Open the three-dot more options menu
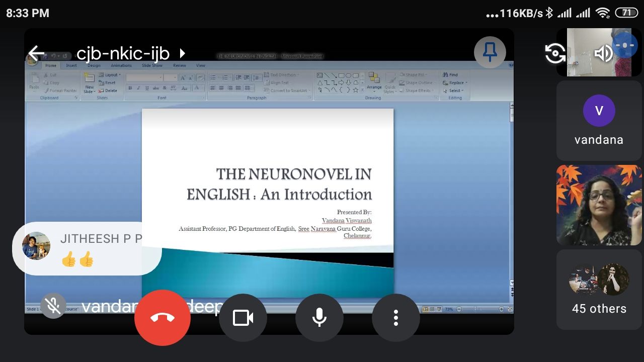Image resolution: width=644 pixels, height=362 pixels. click(395, 318)
